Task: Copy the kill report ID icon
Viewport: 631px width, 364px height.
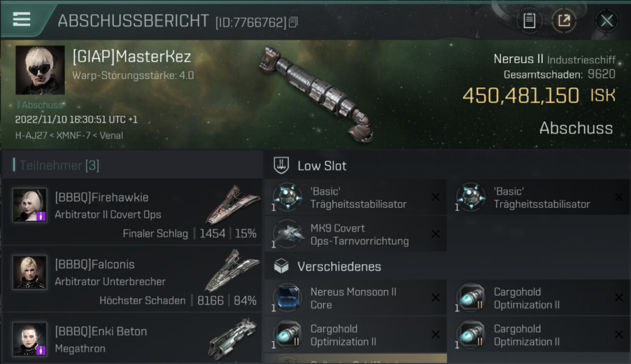Action: 293,22
